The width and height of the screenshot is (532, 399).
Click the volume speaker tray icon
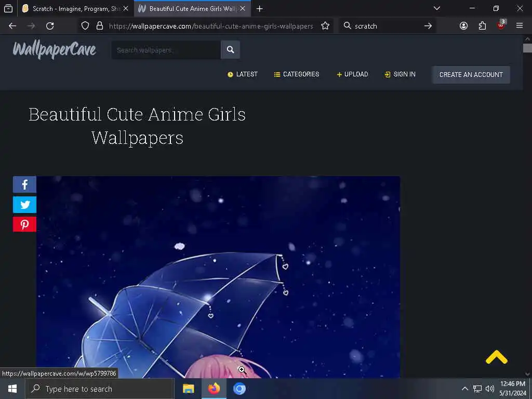tap(489, 389)
